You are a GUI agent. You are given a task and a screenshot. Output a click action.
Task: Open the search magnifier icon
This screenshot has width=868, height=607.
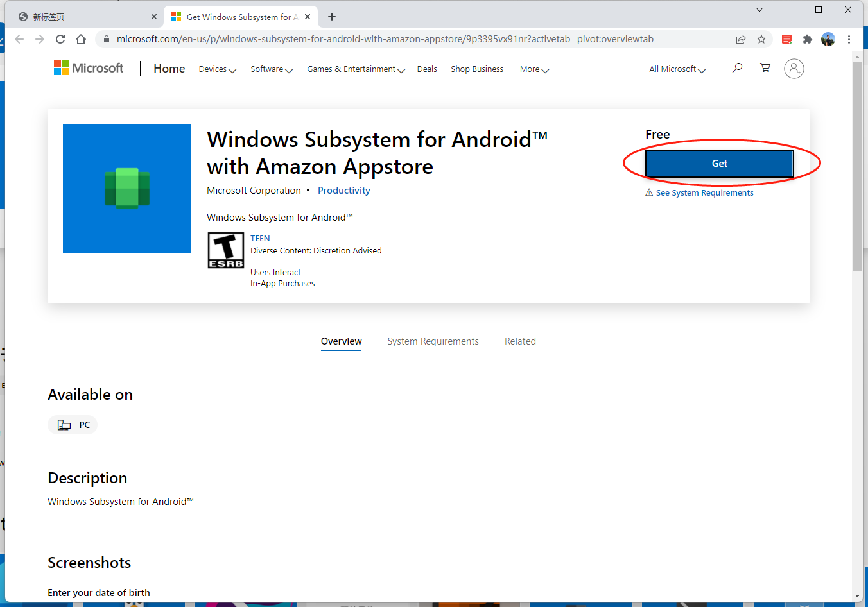click(x=737, y=67)
